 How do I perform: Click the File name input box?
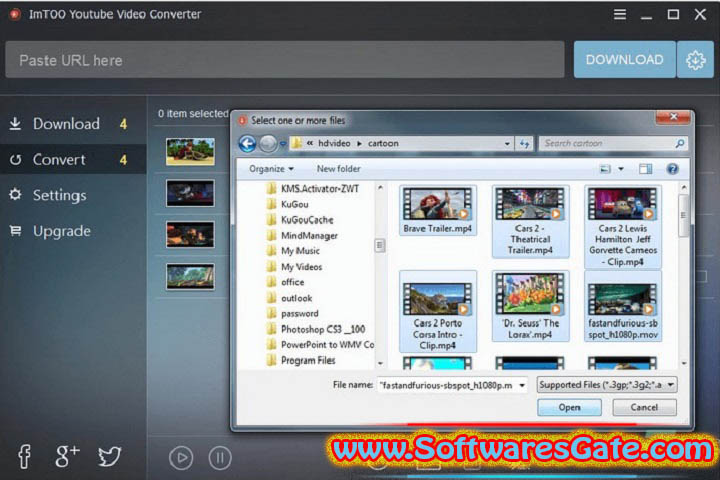(x=448, y=385)
